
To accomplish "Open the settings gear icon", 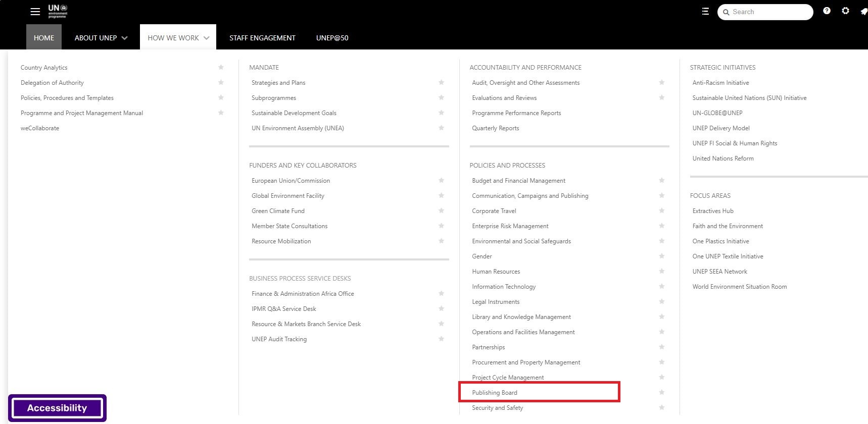I will point(845,11).
